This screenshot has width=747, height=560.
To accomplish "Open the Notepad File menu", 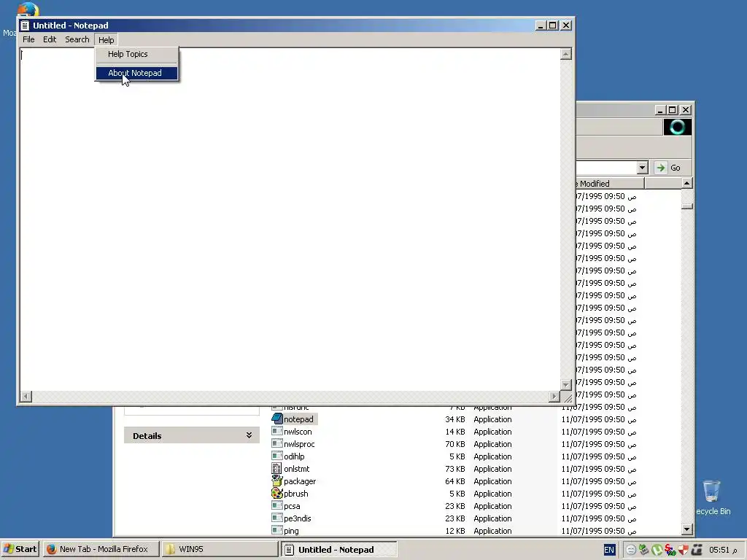I will [28, 39].
